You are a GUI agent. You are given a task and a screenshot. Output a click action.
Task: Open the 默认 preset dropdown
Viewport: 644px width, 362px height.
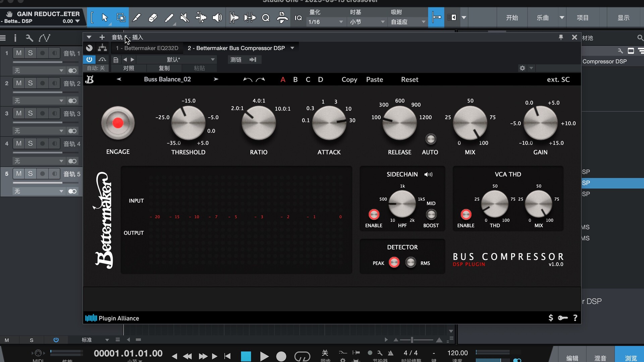pyautogui.click(x=176, y=60)
